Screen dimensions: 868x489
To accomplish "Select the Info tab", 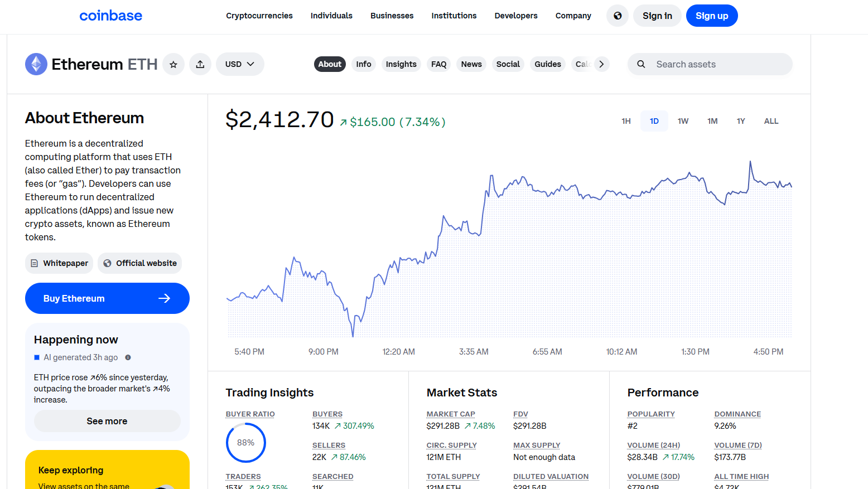I will click(x=364, y=64).
